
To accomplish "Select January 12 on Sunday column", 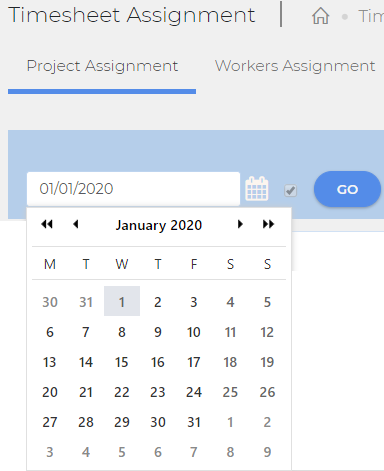I will pyautogui.click(x=267, y=332).
